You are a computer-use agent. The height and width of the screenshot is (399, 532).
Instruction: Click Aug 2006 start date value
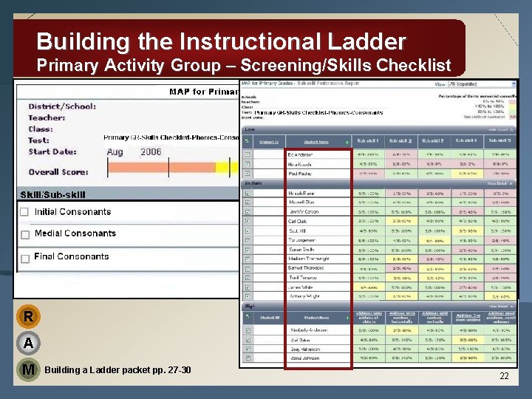pos(134,152)
